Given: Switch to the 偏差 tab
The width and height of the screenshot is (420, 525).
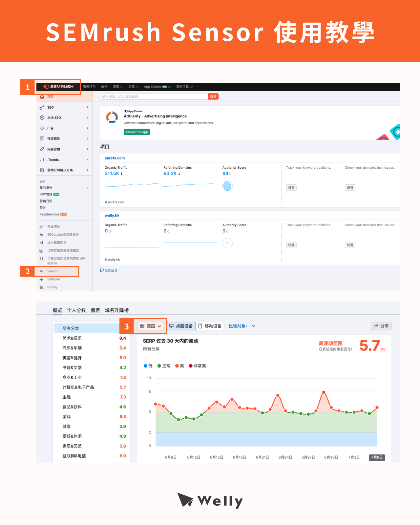Looking at the screenshot, I should coord(95,310).
